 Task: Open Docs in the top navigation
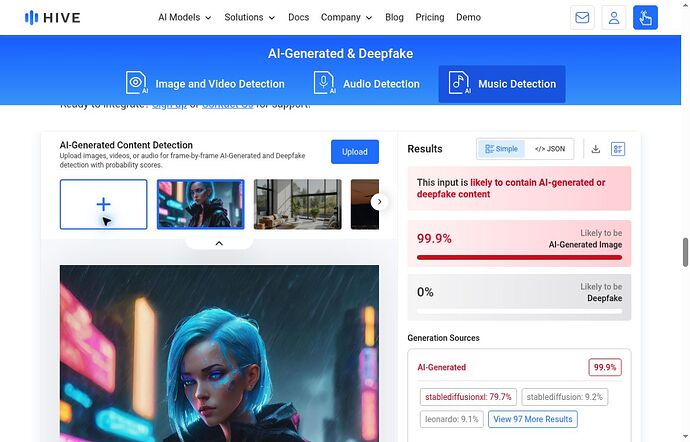(x=298, y=18)
